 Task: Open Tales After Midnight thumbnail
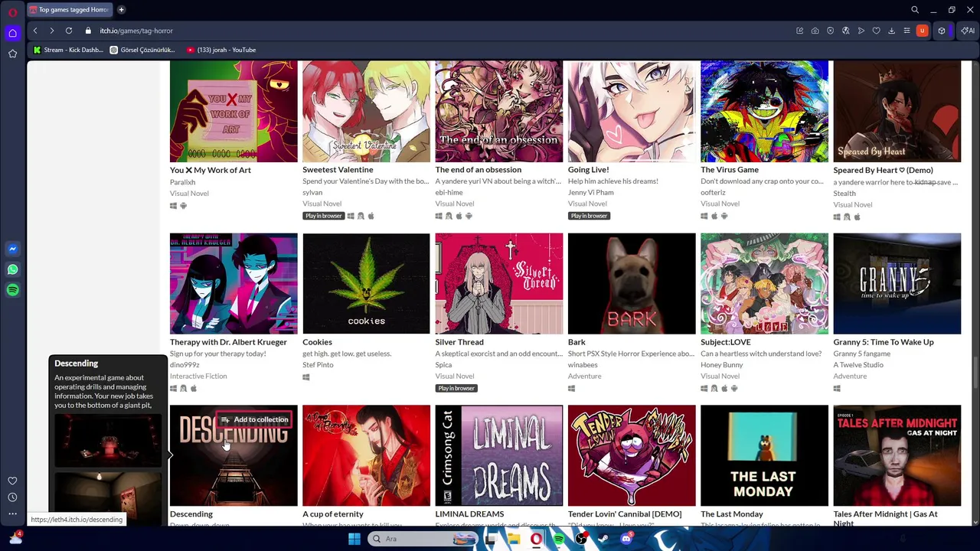[x=897, y=455]
